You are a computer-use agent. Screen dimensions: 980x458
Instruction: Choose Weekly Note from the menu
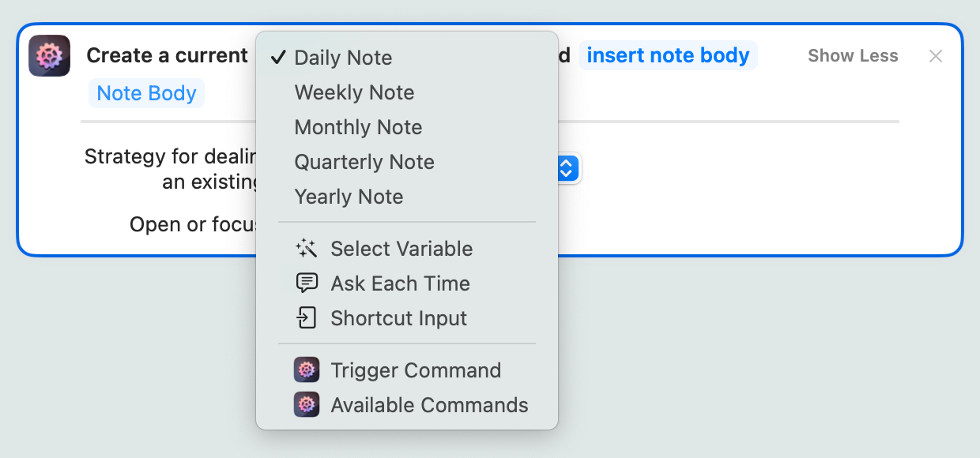[354, 92]
